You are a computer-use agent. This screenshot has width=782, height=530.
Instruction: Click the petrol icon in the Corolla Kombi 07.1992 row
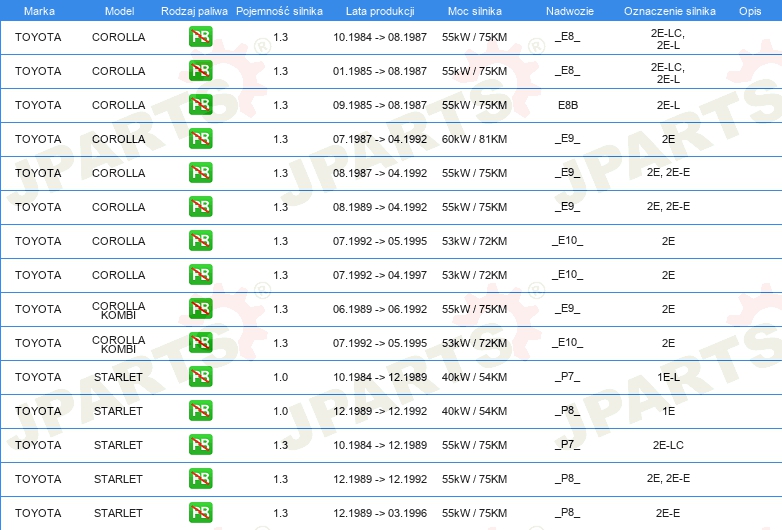point(200,343)
